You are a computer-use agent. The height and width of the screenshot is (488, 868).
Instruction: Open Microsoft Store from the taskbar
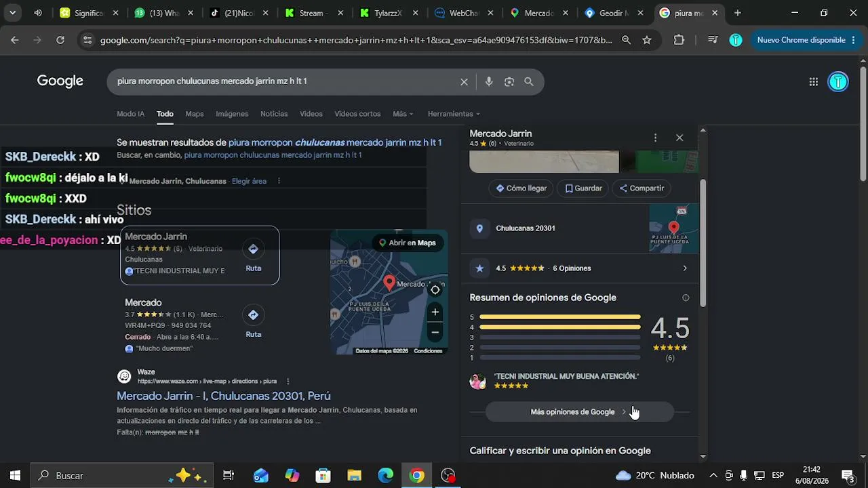[x=323, y=476]
